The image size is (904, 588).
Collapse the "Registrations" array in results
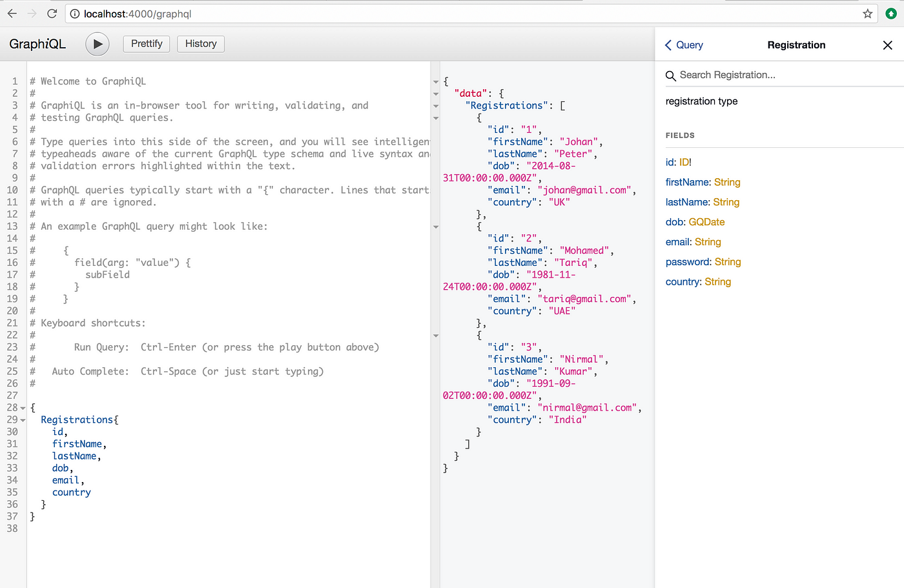pos(436,106)
